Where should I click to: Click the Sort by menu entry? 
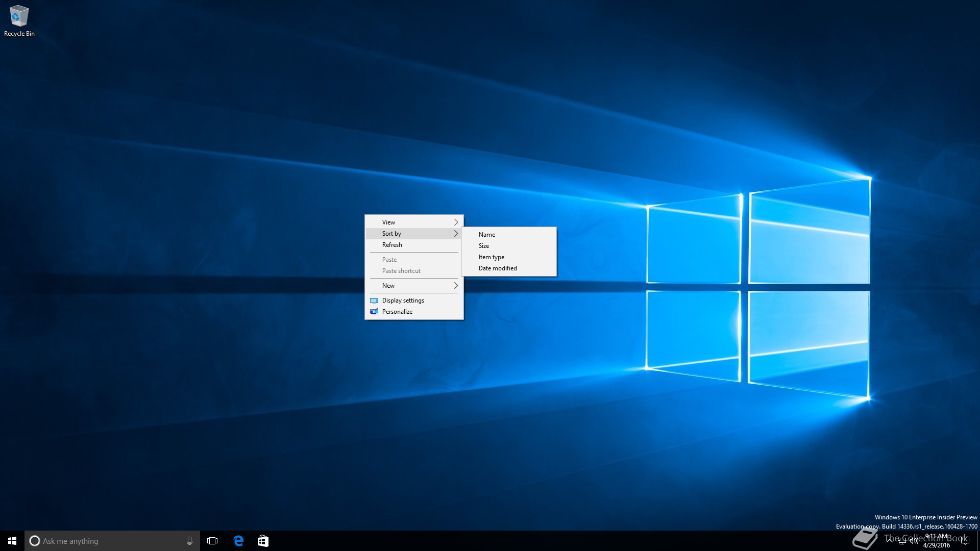coord(414,234)
